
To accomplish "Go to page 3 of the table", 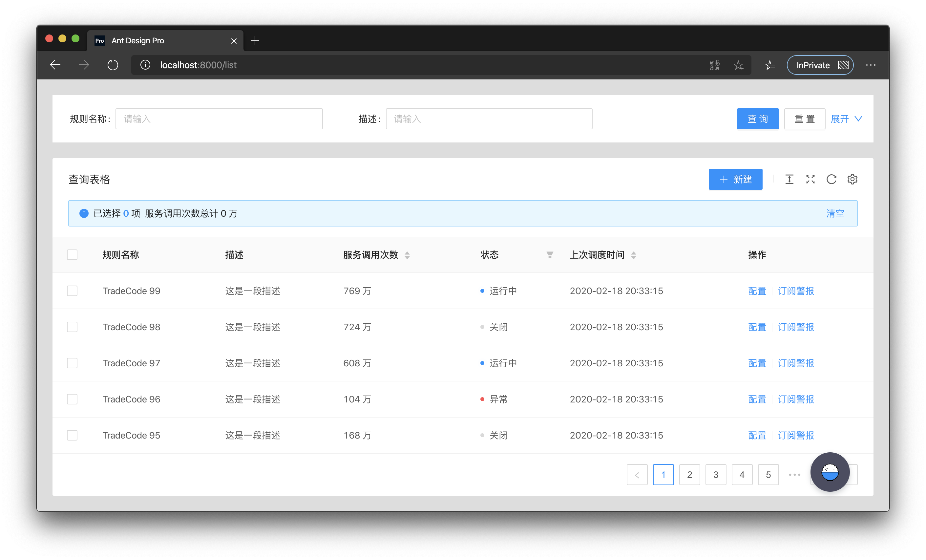I will tap(716, 475).
